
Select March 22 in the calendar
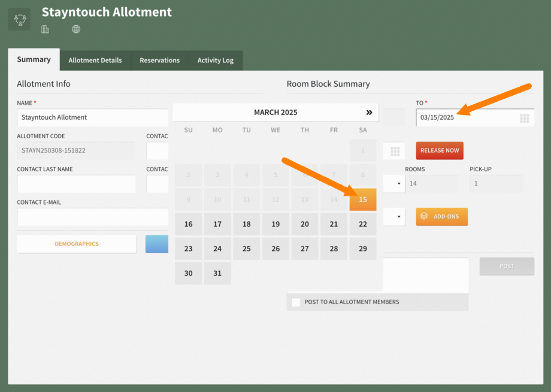point(363,224)
